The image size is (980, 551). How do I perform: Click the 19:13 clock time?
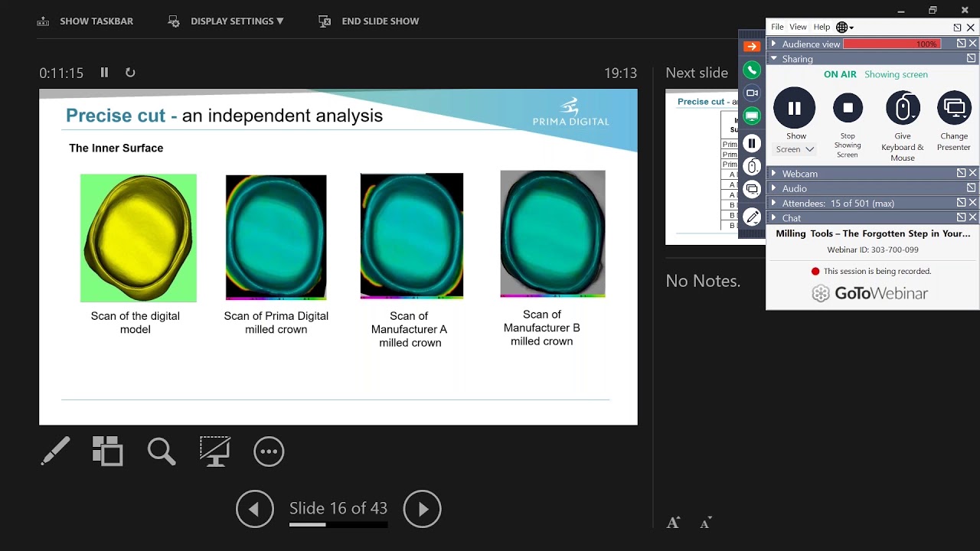tap(620, 73)
